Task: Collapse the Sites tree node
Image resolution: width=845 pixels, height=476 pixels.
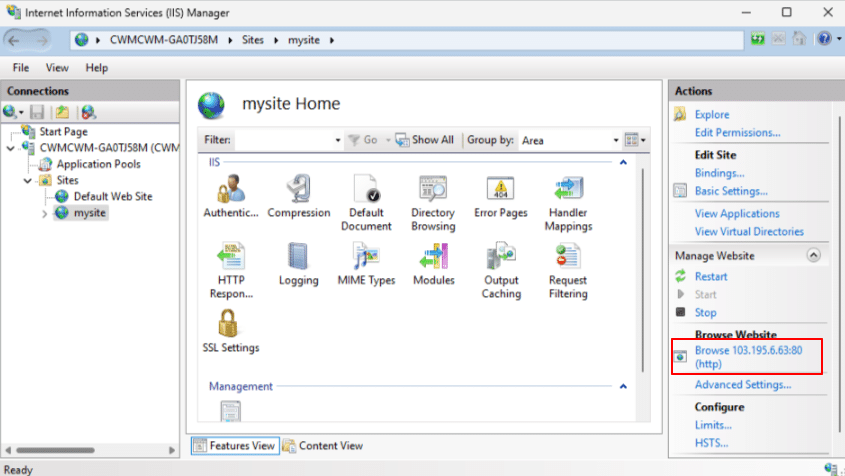Action: pos(27,181)
